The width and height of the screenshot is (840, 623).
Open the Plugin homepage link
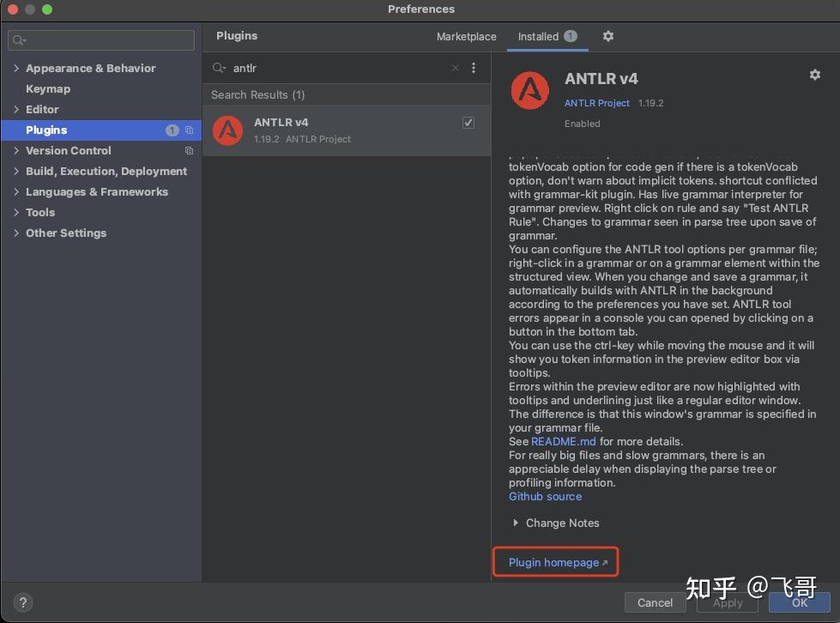click(x=554, y=562)
